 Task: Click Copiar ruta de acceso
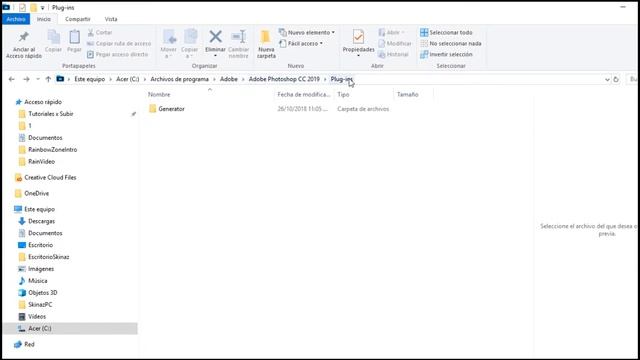click(119, 43)
